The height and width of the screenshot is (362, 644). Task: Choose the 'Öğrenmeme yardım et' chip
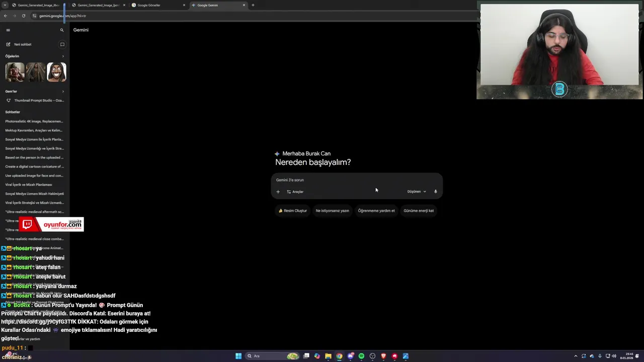(x=376, y=211)
